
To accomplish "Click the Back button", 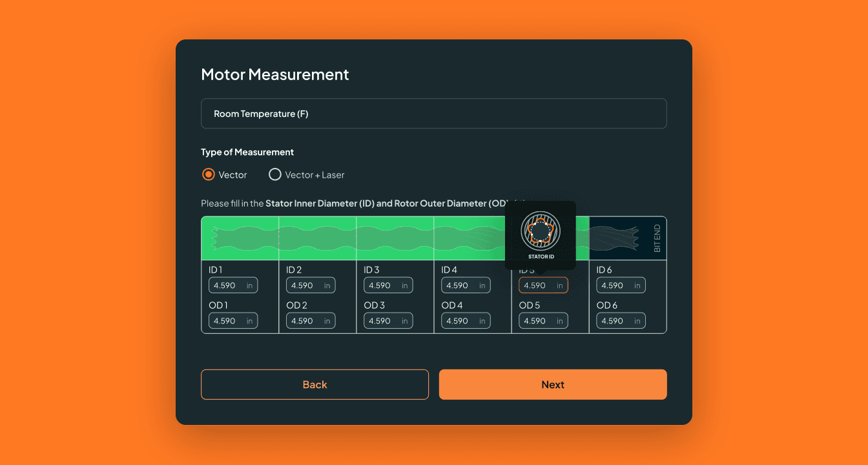I will point(315,384).
